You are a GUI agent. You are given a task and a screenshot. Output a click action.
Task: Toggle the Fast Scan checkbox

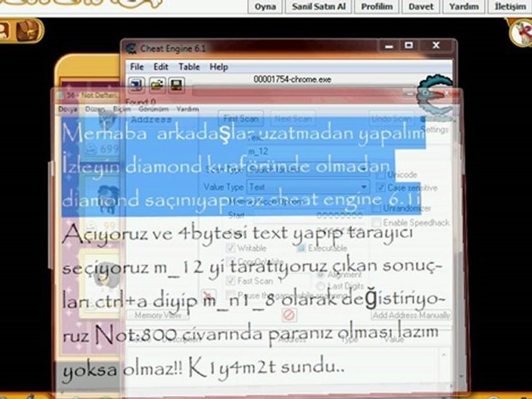pyautogui.click(x=231, y=280)
